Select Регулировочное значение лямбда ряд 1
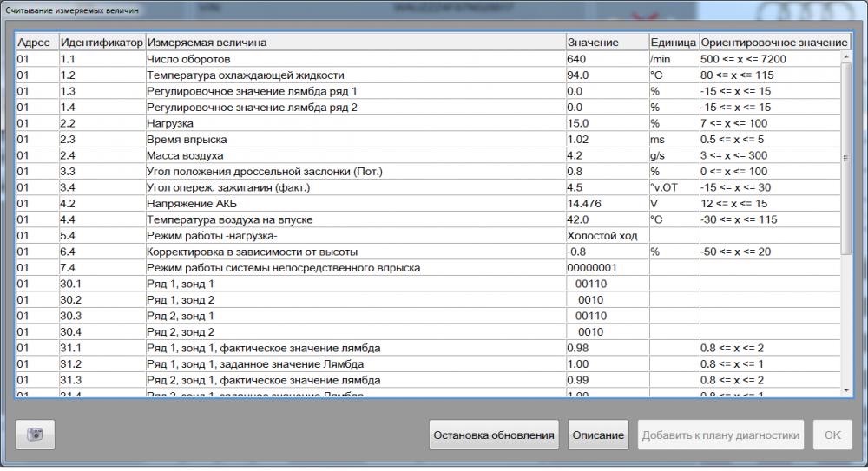Viewport: 868px width, 471px height. (x=428, y=91)
